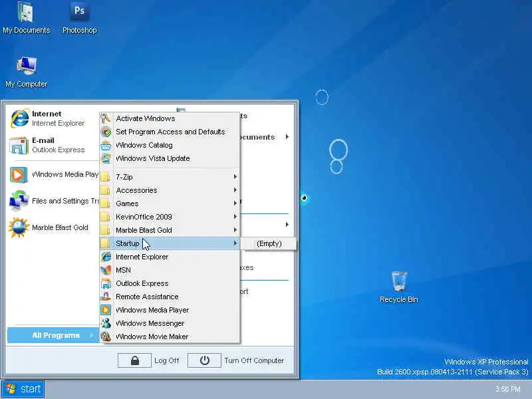Click the Turn Off Computer power button
Viewport: 532px width, 399px height.
coord(204,360)
